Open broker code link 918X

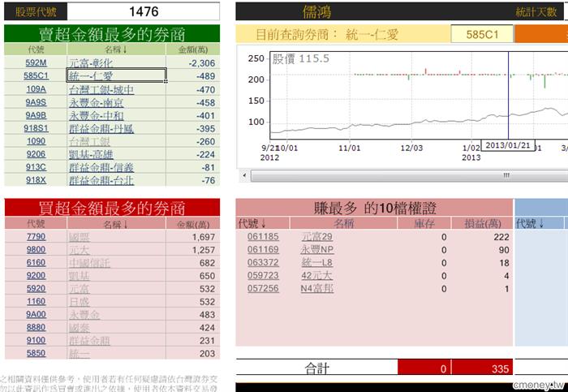click(36, 180)
